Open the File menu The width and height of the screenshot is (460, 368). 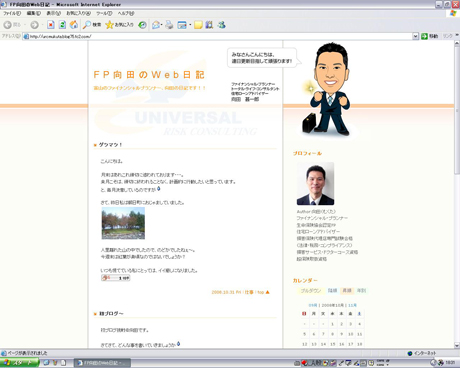[12, 13]
